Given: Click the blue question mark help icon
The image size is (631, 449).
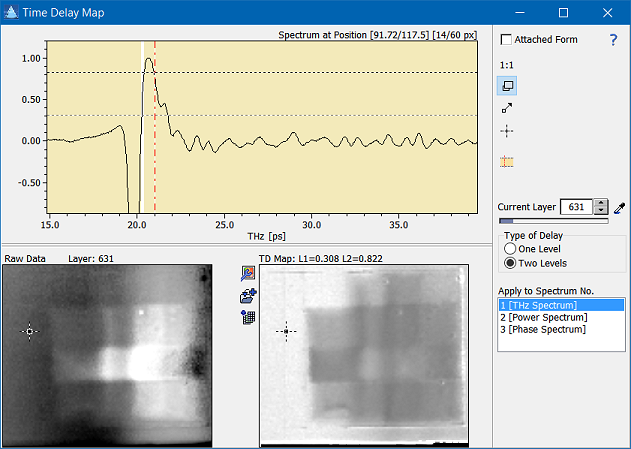Looking at the screenshot, I should click(x=613, y=40).
